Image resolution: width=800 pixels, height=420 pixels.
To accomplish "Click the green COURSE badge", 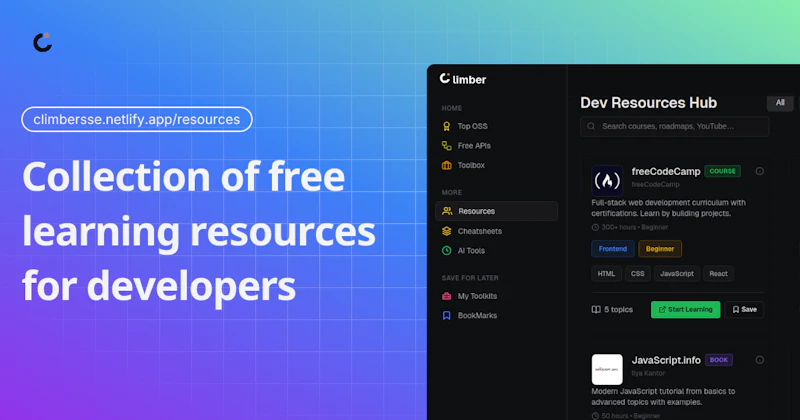I will pos(722,171).
